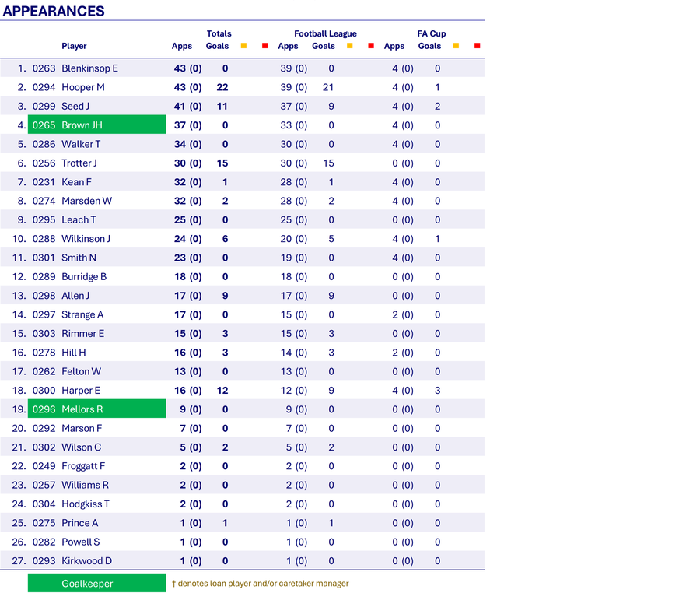Viewport: 700px width, 593px height.
Task: Click Harper E FA Cup goals 3
Action: [x=437, y=390]
